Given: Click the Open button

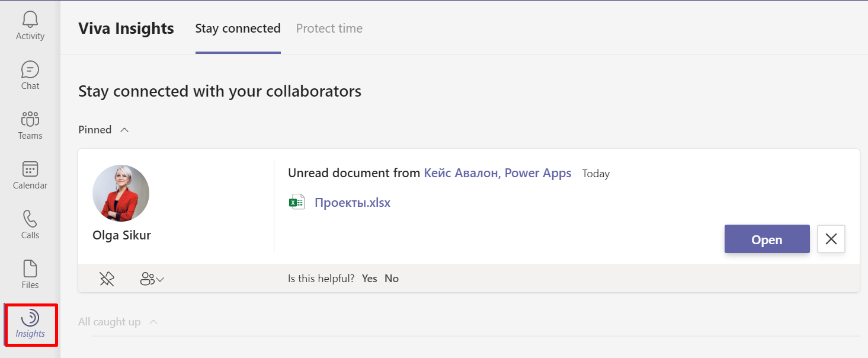Looking at the screenshot, I should point(767,239).
